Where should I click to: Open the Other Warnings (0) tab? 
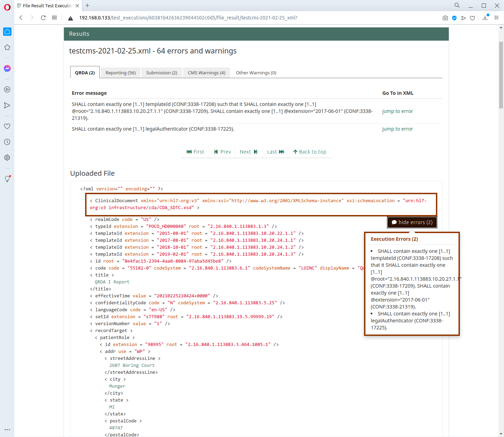256,73
